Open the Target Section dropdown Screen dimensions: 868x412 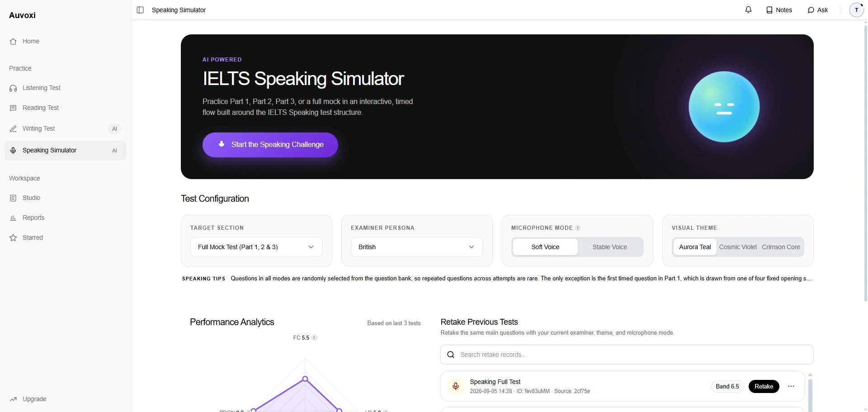coord(256,247)
